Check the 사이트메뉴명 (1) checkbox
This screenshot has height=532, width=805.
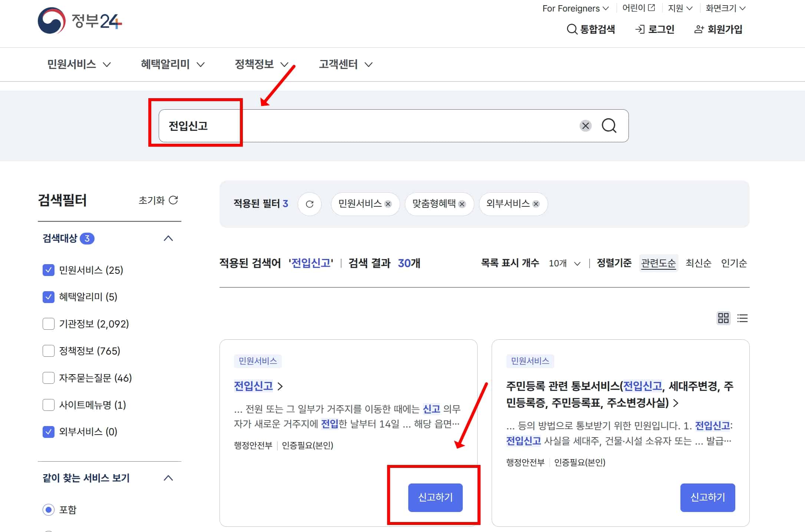point(49,405)
